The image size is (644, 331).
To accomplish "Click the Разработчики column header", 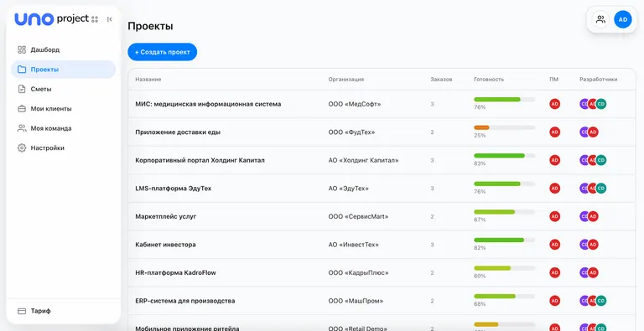I will [x=599, y=80].
